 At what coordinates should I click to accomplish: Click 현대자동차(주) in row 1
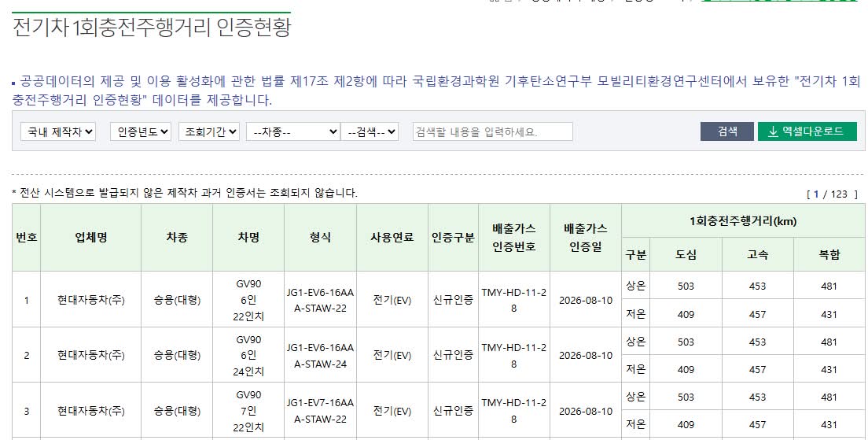[90, 301]
